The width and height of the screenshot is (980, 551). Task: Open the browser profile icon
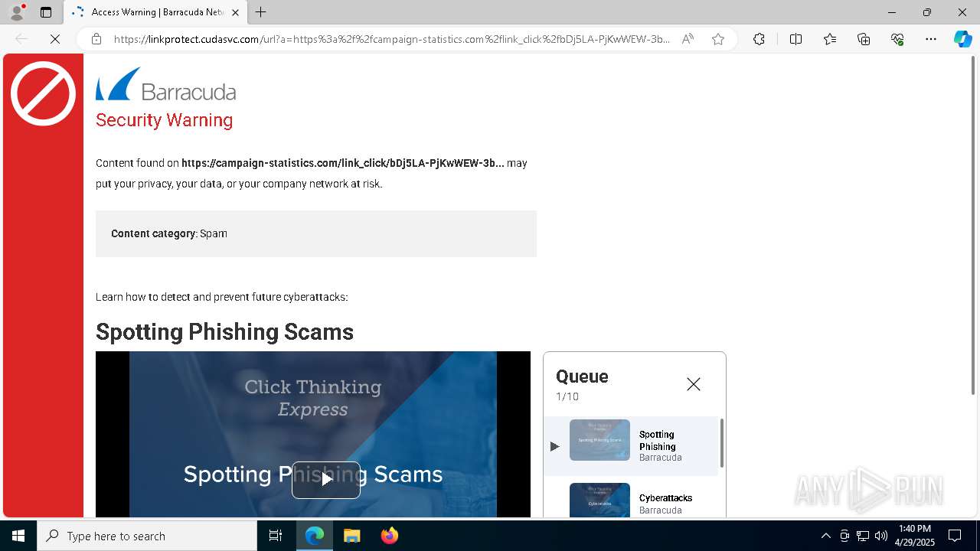click(x=17, y=12)
